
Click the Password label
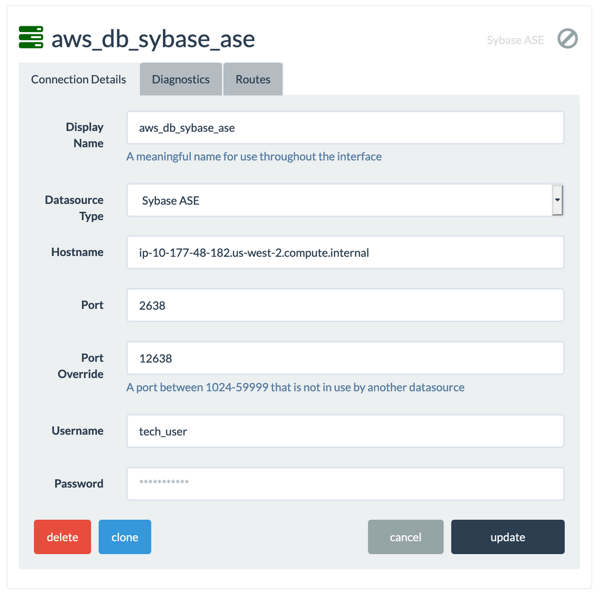pyautogui.click(x=79, y=483)
